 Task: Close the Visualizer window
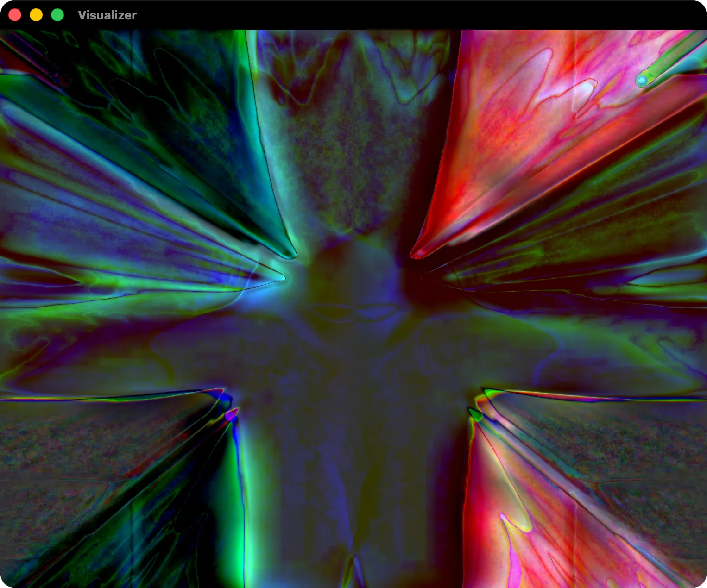pyautogui.click(x=15, y=15)
